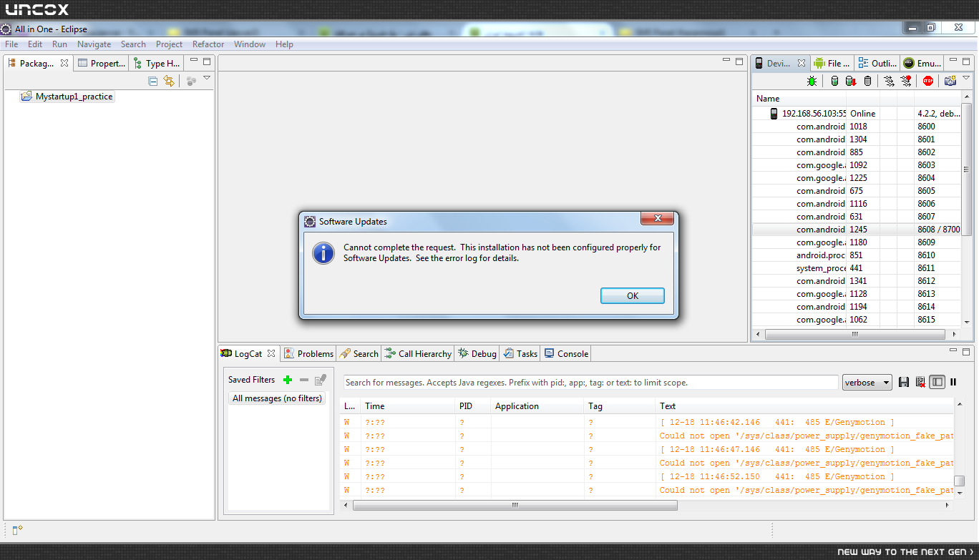Open the Help menu
This screenshot has height=560, width=979.
pyautogui.click(x=284, y=44)
